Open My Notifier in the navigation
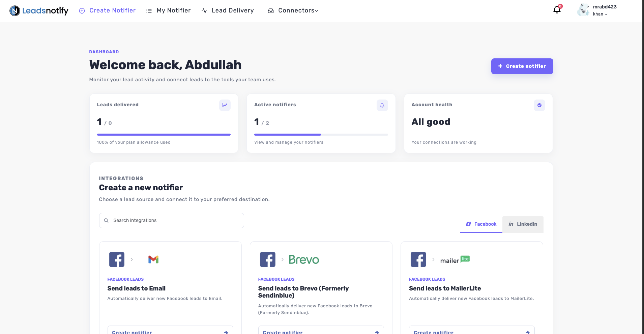Viewport: 644px width, 334px height. tap(168, 10)
